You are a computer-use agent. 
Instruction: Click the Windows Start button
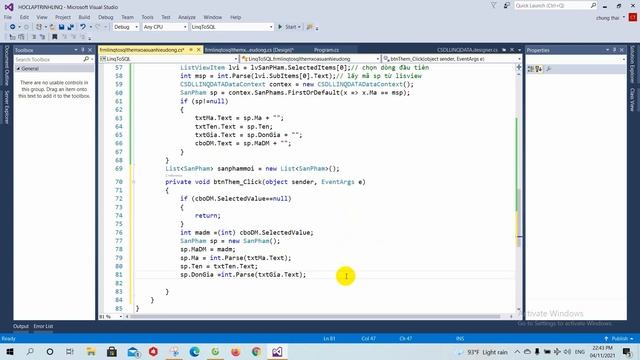coord(9,352)
